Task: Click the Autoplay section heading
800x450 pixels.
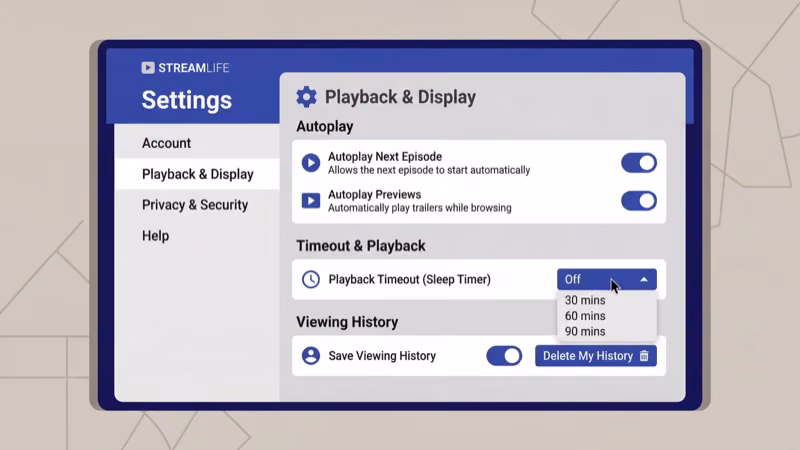Action: (x=324, y=127)
